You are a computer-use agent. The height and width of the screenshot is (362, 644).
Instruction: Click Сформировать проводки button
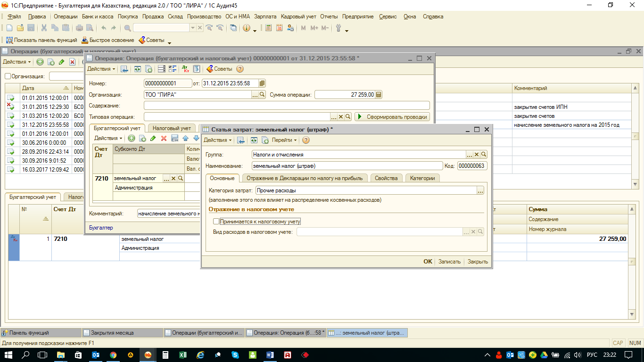tap(392, 116)
